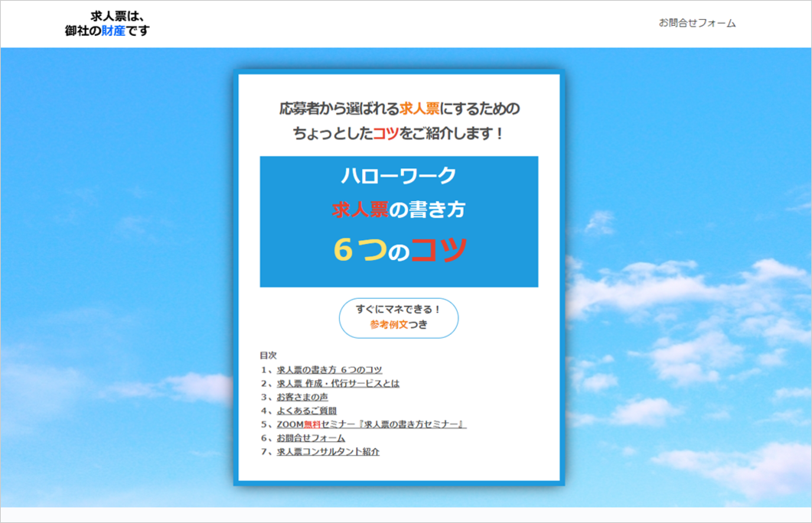
Task: Open the 求人票の書き方 6つのコツ contents link
Action: pos(329,370)
